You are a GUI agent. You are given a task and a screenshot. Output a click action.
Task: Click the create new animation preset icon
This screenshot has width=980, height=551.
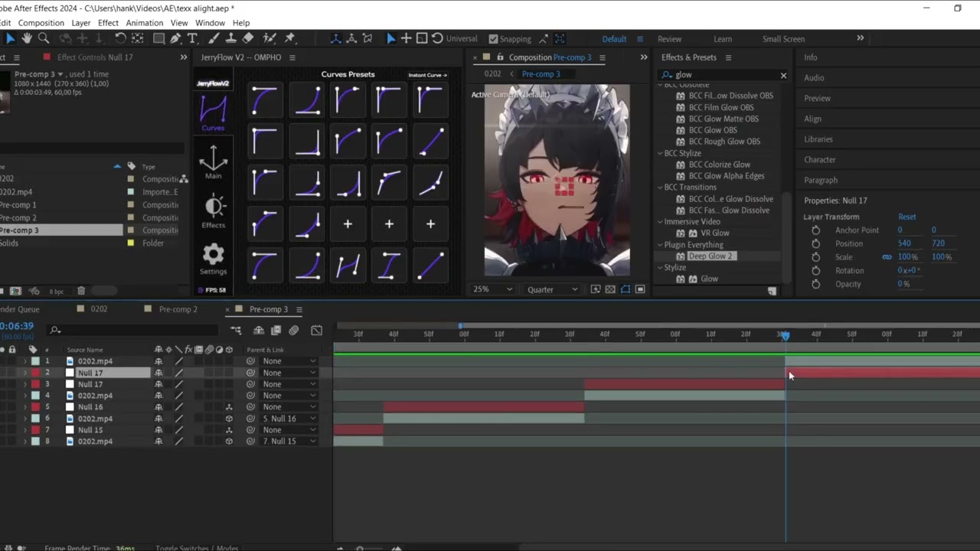pyautogui.click(x=772, y=291)
